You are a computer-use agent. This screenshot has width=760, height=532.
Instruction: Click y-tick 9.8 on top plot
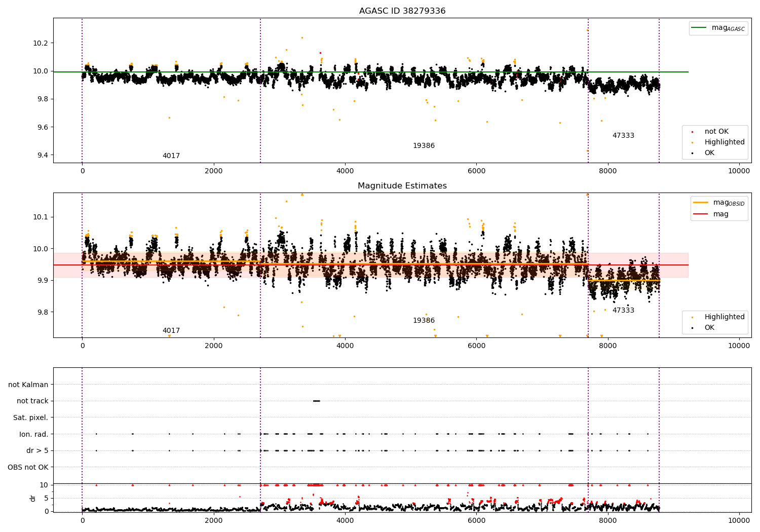43,99
